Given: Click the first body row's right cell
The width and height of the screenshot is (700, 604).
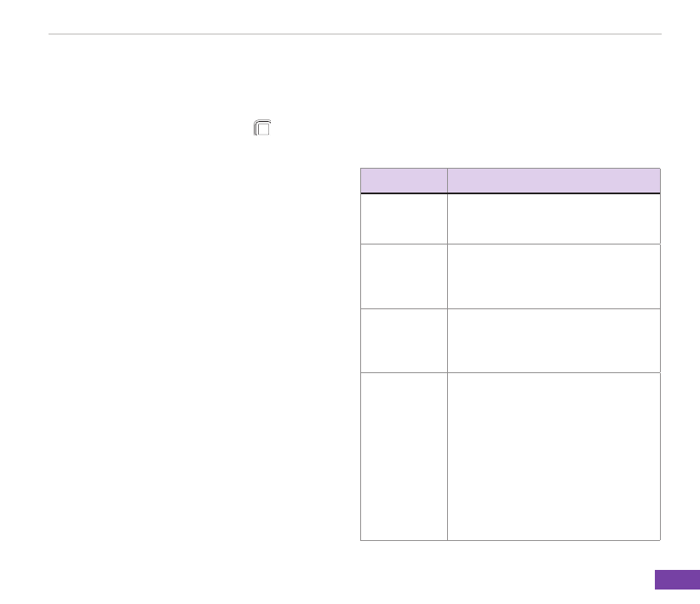Looking at the screenshot, I should (x=554, y=219).
